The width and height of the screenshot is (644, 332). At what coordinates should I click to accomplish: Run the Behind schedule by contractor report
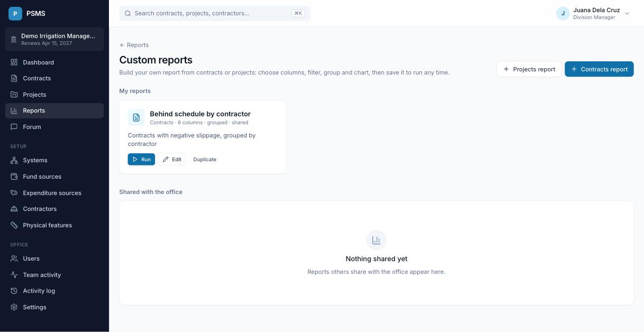tap(141, 159)
